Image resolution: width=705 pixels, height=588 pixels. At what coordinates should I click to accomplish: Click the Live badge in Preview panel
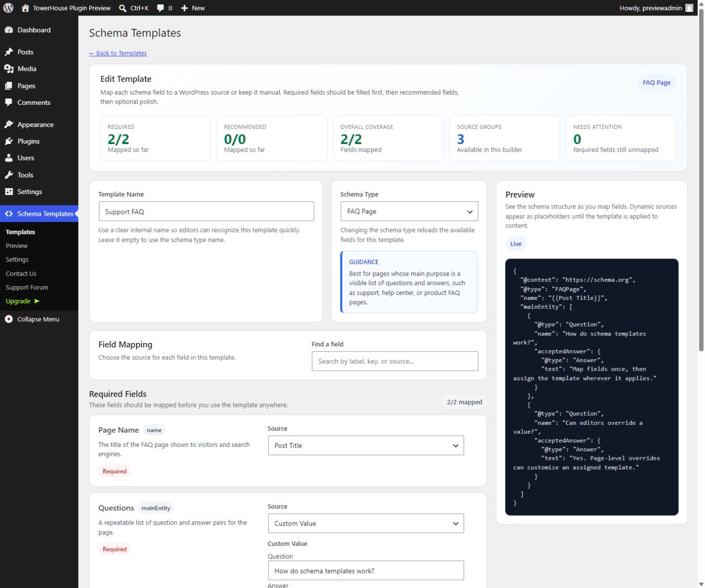pyautogui.click(x=516, y=244)
